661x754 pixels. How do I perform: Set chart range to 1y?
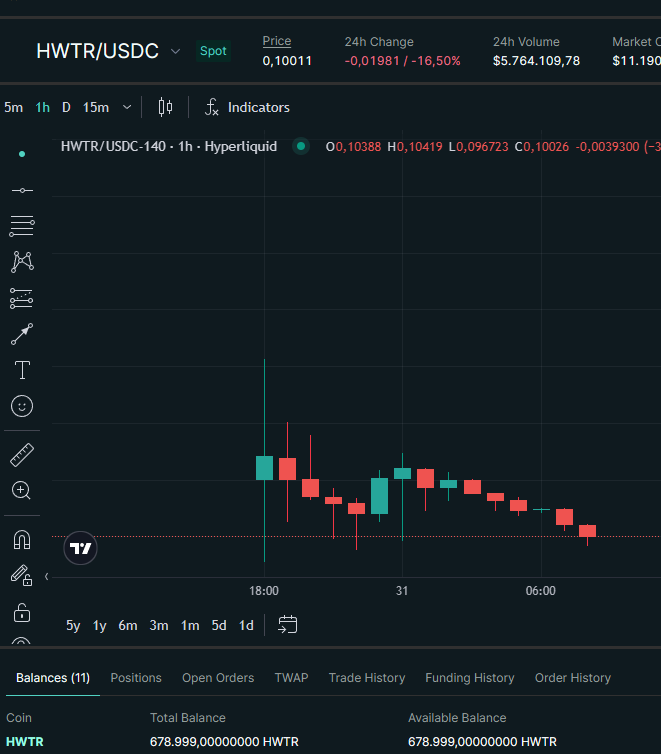[x=100, y=625]
